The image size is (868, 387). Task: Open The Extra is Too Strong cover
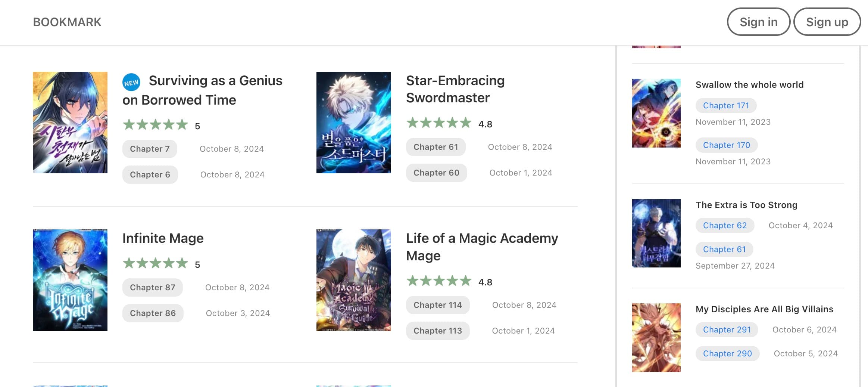[x=656, y=233]
